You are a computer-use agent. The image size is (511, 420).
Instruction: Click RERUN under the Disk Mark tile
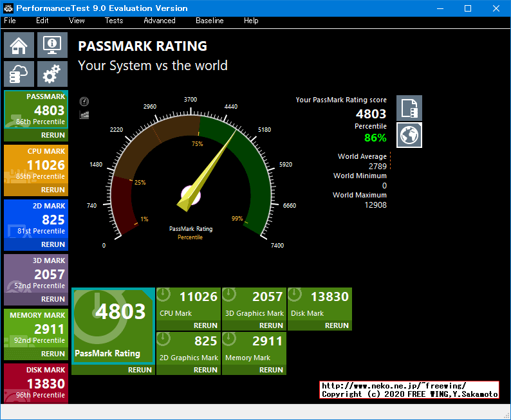click(x=337, y=325)
